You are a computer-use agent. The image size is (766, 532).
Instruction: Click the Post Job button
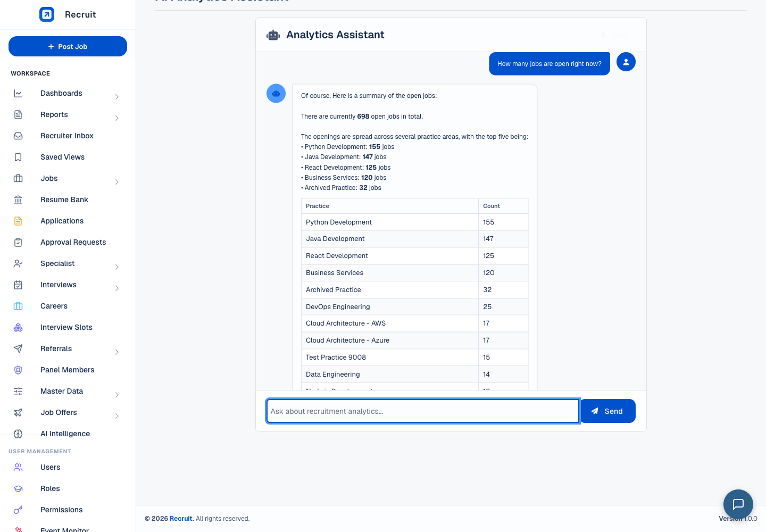68,46
